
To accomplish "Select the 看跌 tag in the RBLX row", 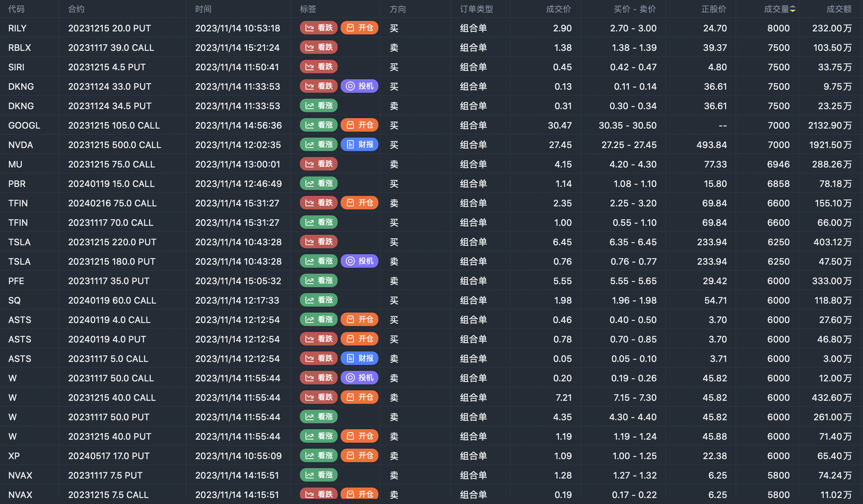I will [319, 47].
